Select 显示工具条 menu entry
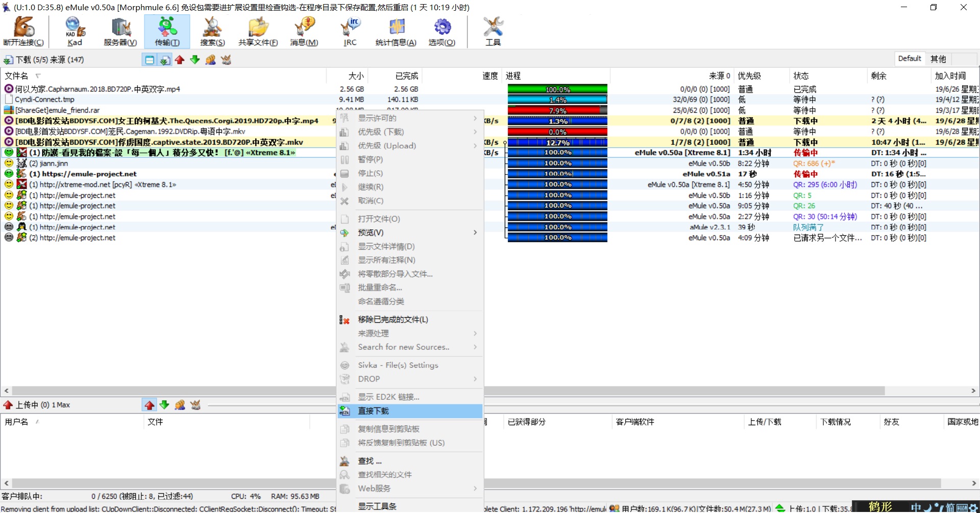This screenshot has height=513, width=980. pyautogui.click(x=410, y=506)
